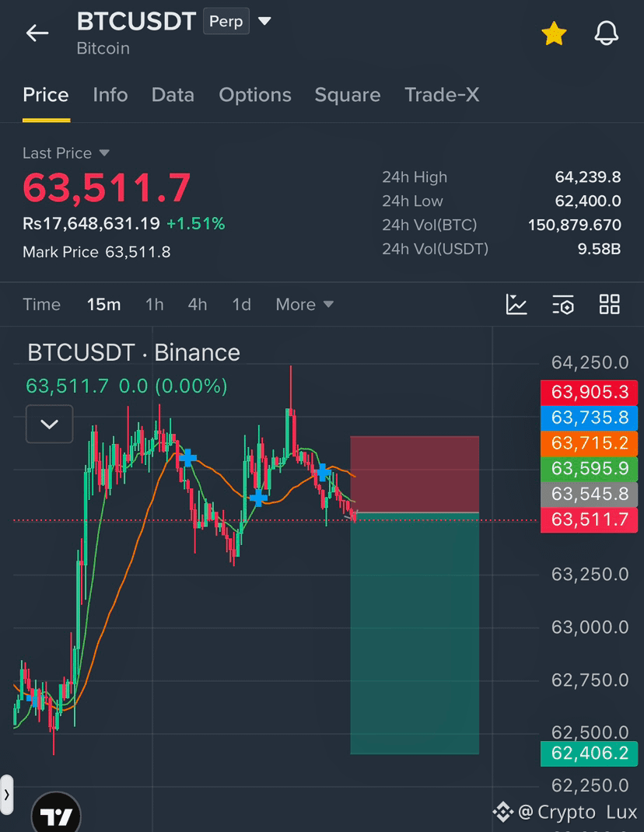
Task: Open the Square tab
Action: coord(348,95)
